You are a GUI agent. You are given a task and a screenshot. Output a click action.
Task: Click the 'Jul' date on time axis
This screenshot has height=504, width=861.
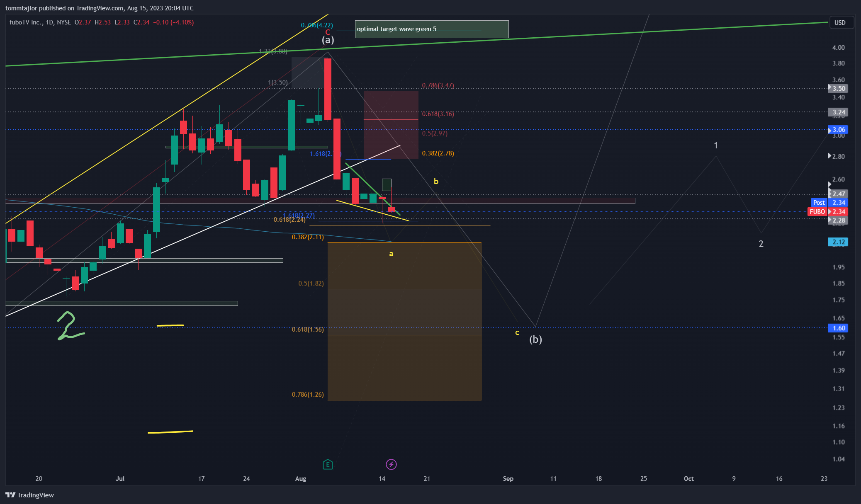pos(120,479)
